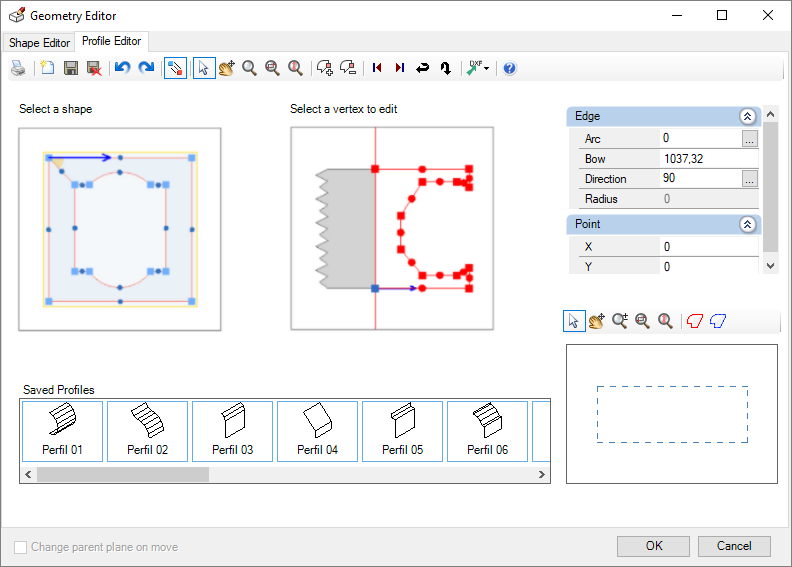The image size is (792, 567).
Task: Click the blue dashed shape outline icon
Action: coord(717,321)
